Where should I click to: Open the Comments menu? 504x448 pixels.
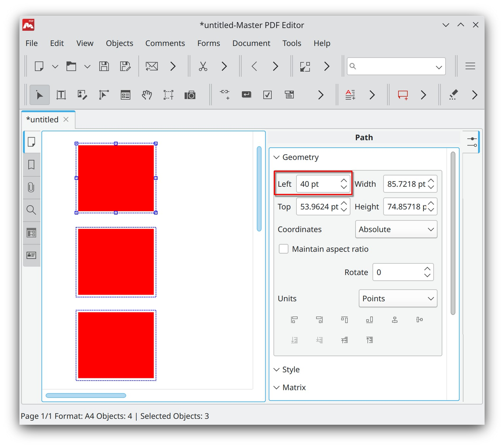pos(165,43)
